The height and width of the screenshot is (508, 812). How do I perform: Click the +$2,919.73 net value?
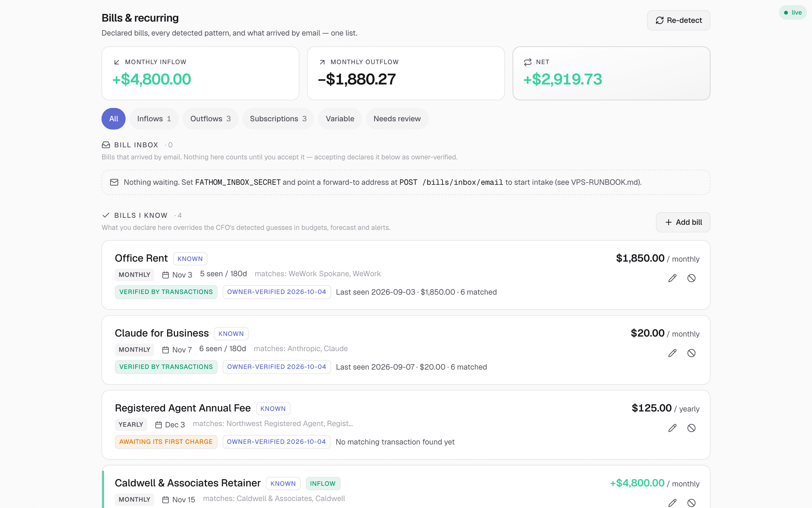[563, 79]
